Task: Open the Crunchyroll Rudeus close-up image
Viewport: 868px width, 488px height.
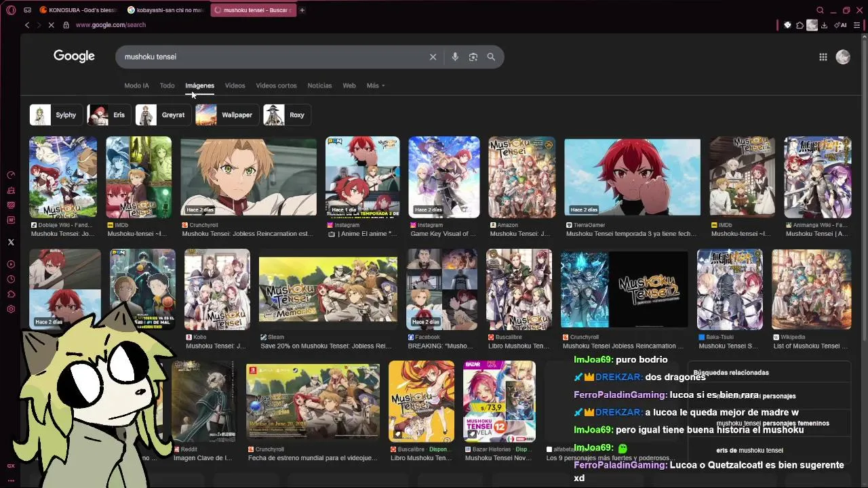Action: click(x=248, y=177)
